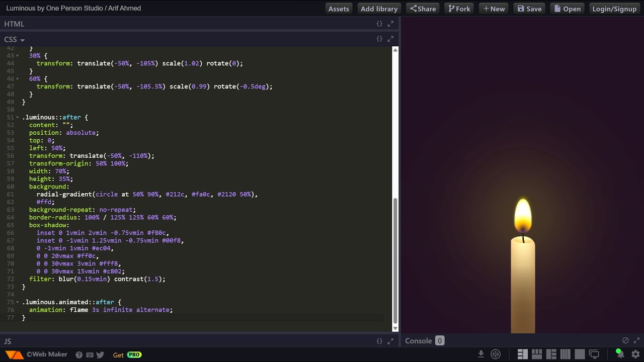Image resolution: width=644 pixels, height=362 pixels.
Task: Collapse the 60% keyframe block fold arrow
Action: 18,79
